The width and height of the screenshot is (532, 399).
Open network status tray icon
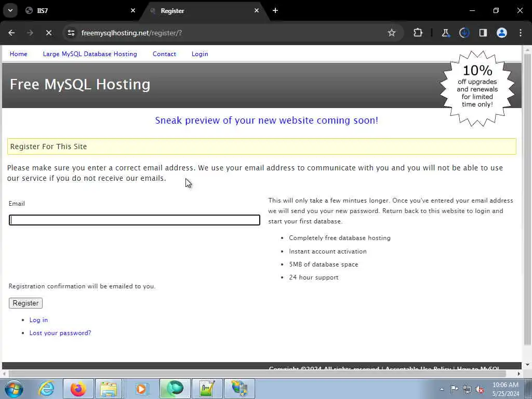tap(467, 389)
